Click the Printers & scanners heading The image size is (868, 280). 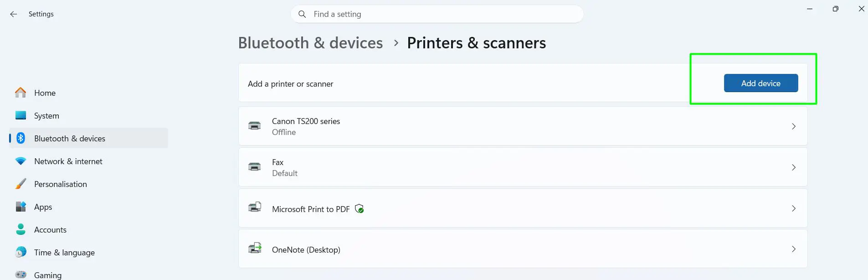477,43
